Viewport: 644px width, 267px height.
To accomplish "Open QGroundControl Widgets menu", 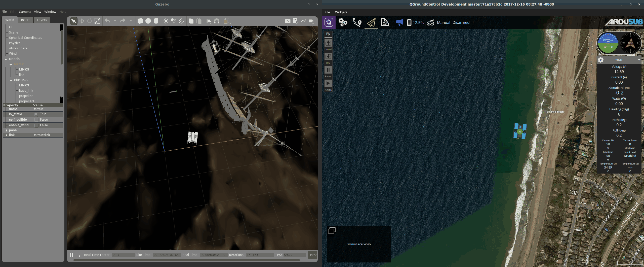I will 341,12.
